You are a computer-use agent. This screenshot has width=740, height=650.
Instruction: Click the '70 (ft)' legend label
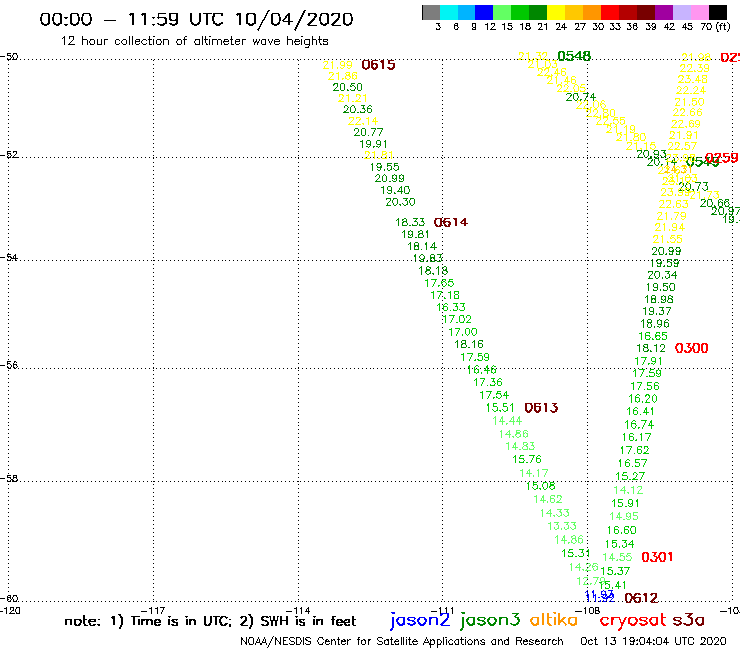point(715,26)
